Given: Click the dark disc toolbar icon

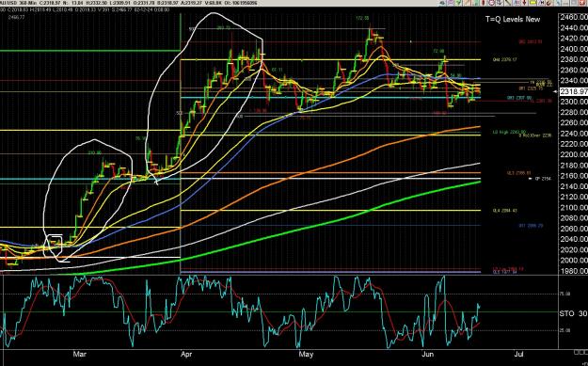Looking at the screenshot, I should [442, 3].
